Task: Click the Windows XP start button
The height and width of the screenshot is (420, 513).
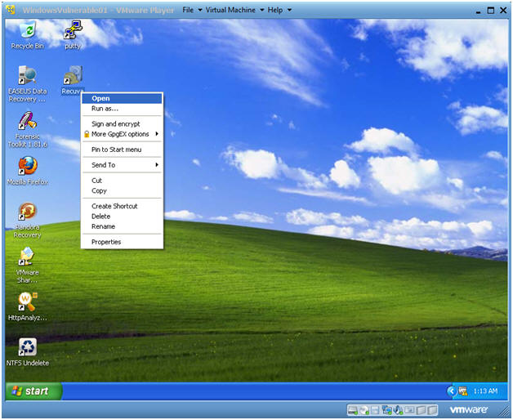Action: click(33, 391)
